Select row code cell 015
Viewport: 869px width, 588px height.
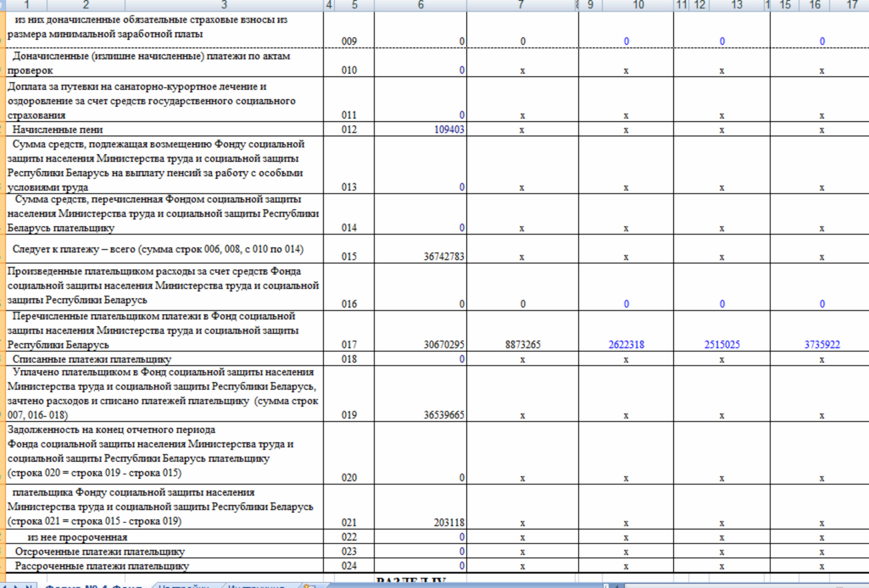349,249
